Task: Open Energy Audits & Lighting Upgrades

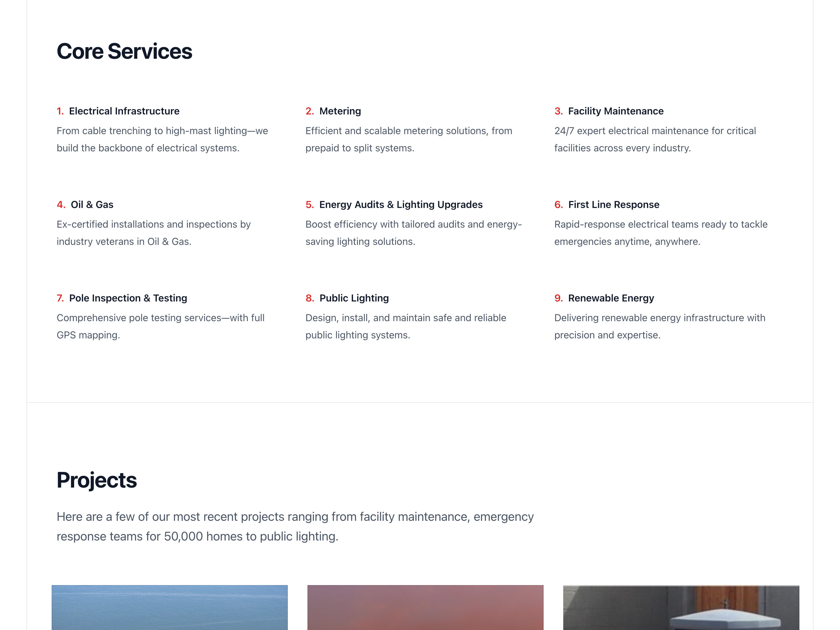Action: coord(401,205)
